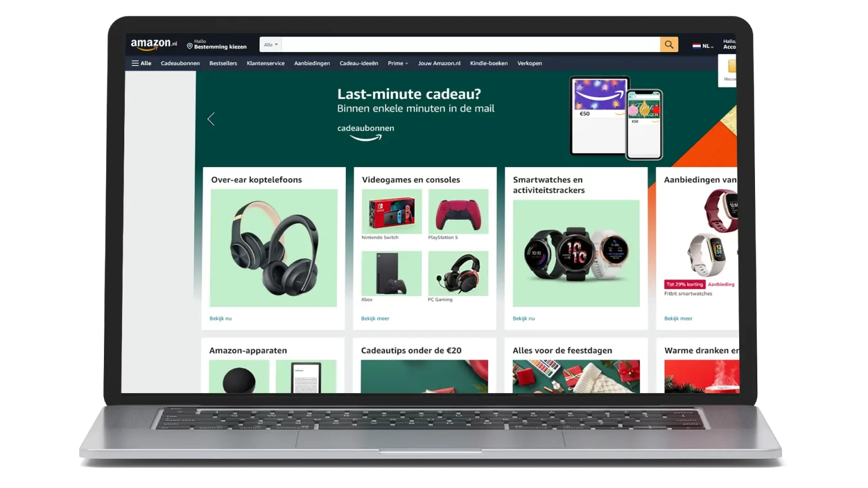This screenshot has width=868, height=488.
Task: Click the Xbox console thumbnail
Action: pyautogui.click(x=392, y=273)
